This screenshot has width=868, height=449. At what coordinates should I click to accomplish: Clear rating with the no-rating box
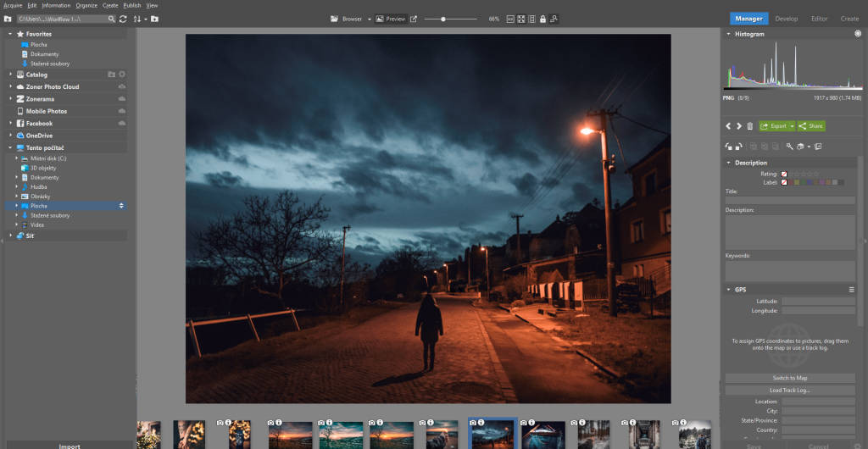pos(784,174)
